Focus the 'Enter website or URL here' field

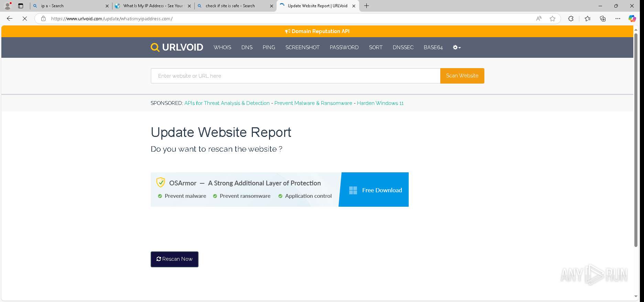(296, 76)
